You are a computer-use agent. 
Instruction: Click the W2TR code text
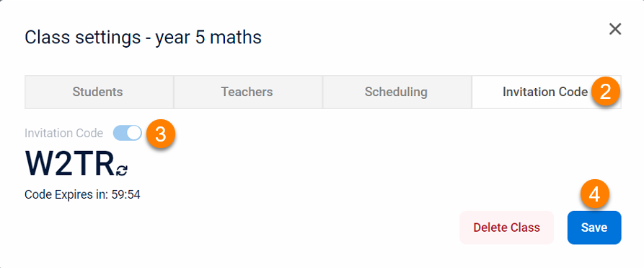(70, 164)
